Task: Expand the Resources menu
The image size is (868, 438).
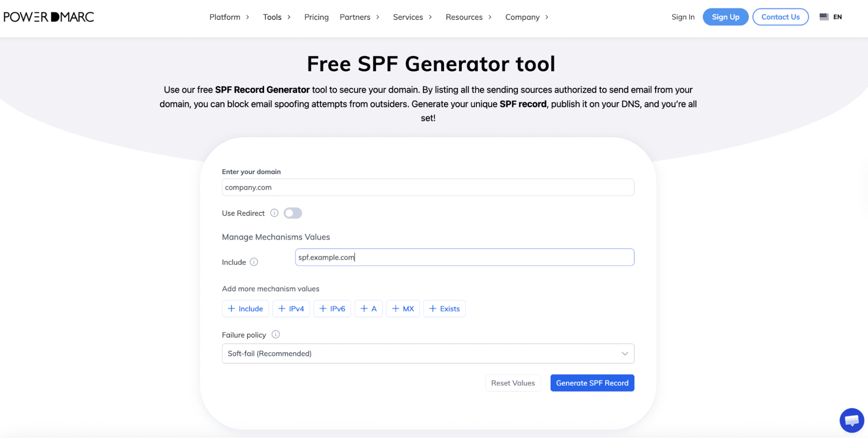Action: pyautogui.click(x=469, y=17)
